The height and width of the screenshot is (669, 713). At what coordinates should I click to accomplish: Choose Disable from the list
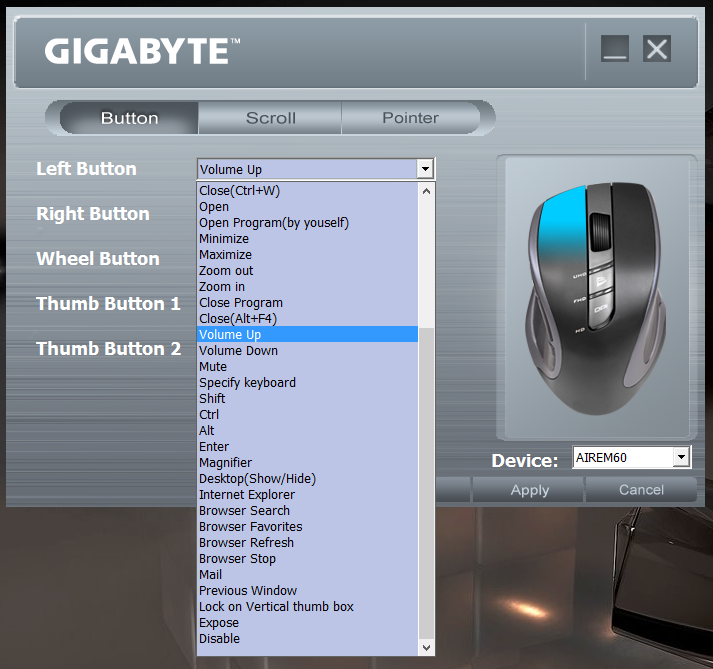(307, 639)
